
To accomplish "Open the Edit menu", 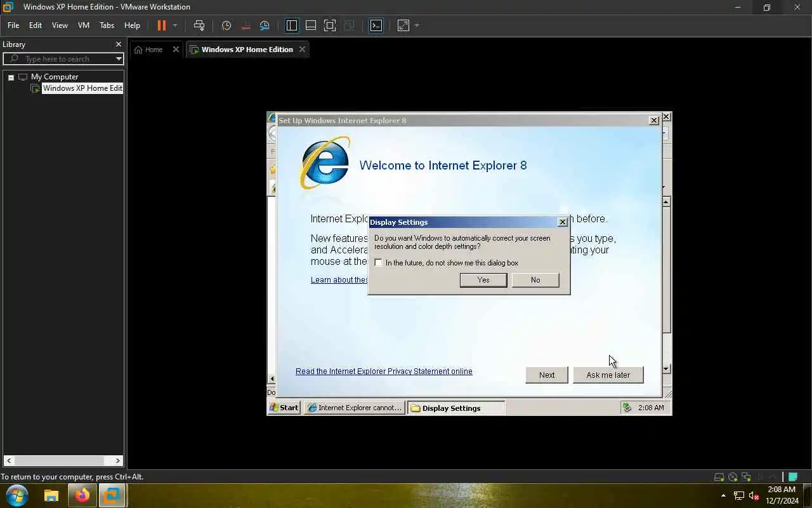I will [x=36, y=25].
